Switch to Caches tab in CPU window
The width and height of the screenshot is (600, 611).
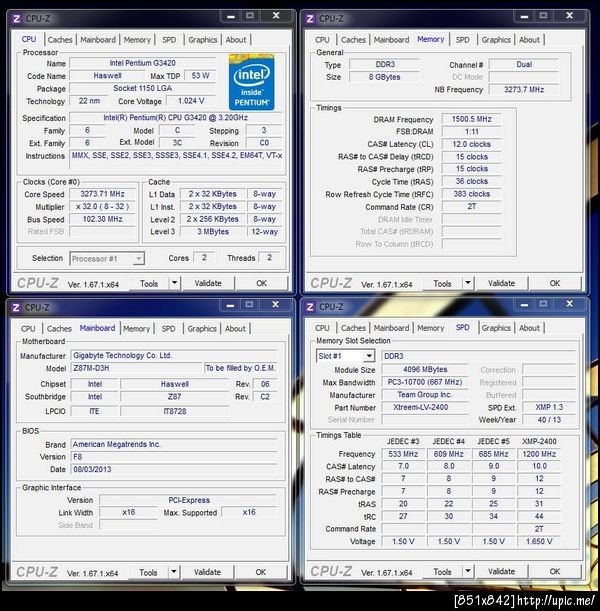click(x=60, y=40)
